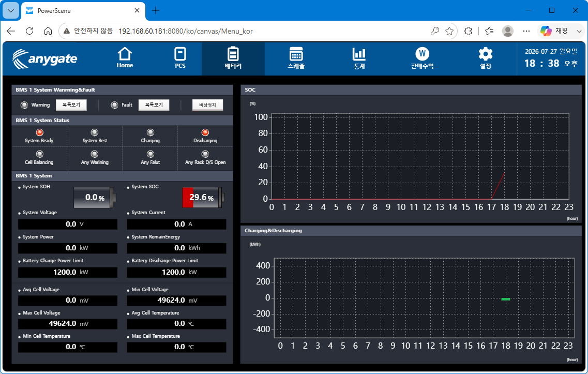Open the 설정 settings gear

click(485, 58)
